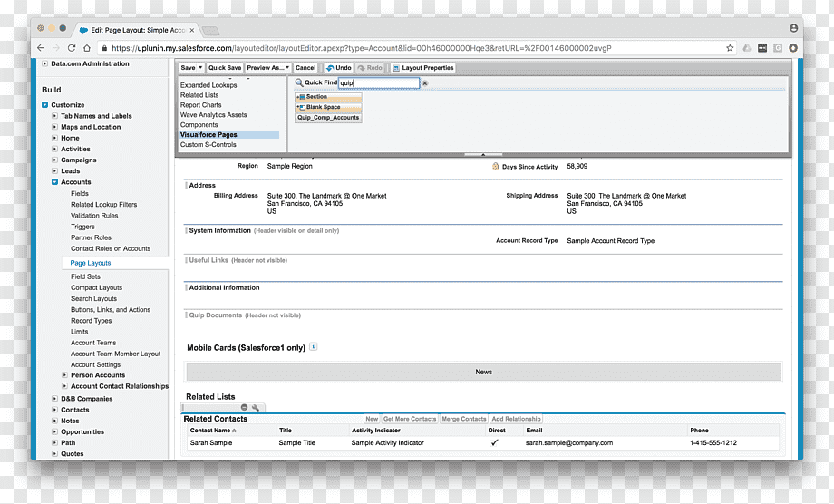Open the Save dropdown arrow
Screen dimensions: 834x504
200,67
